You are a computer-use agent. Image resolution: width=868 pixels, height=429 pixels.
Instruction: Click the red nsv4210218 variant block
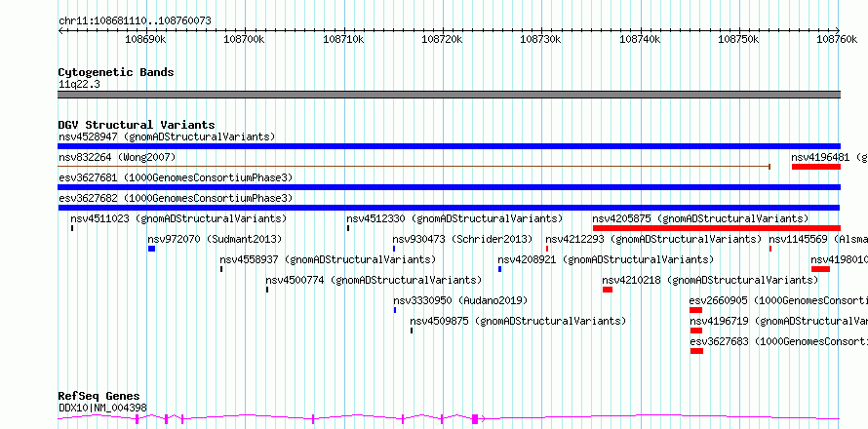(x=608, y=290)
